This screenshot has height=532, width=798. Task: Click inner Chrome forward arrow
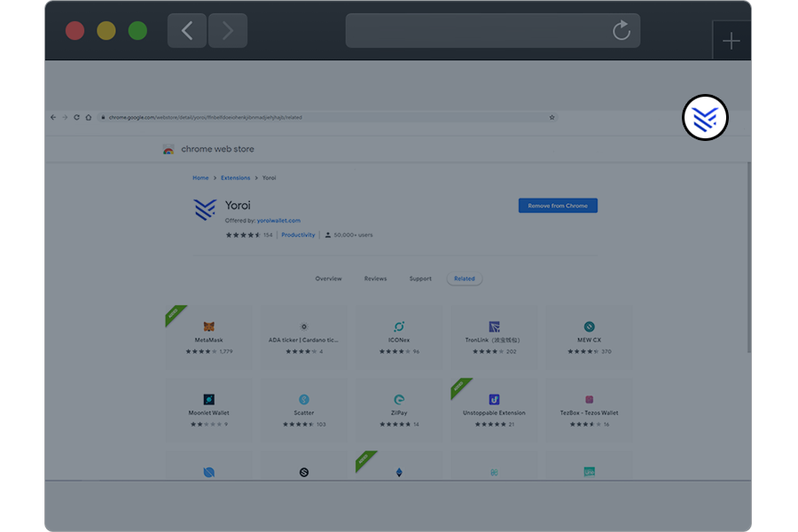point(65,117)
